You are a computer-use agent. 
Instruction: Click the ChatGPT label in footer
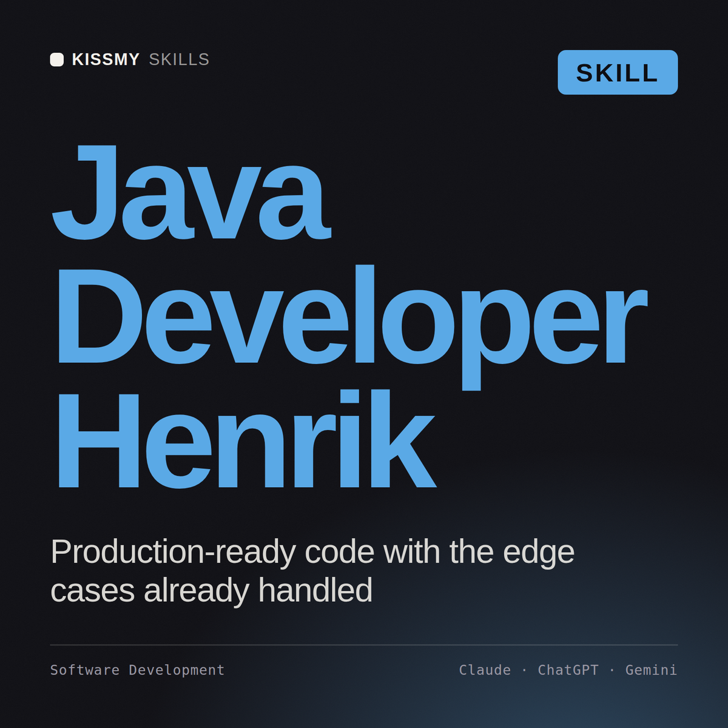(568, 670)
